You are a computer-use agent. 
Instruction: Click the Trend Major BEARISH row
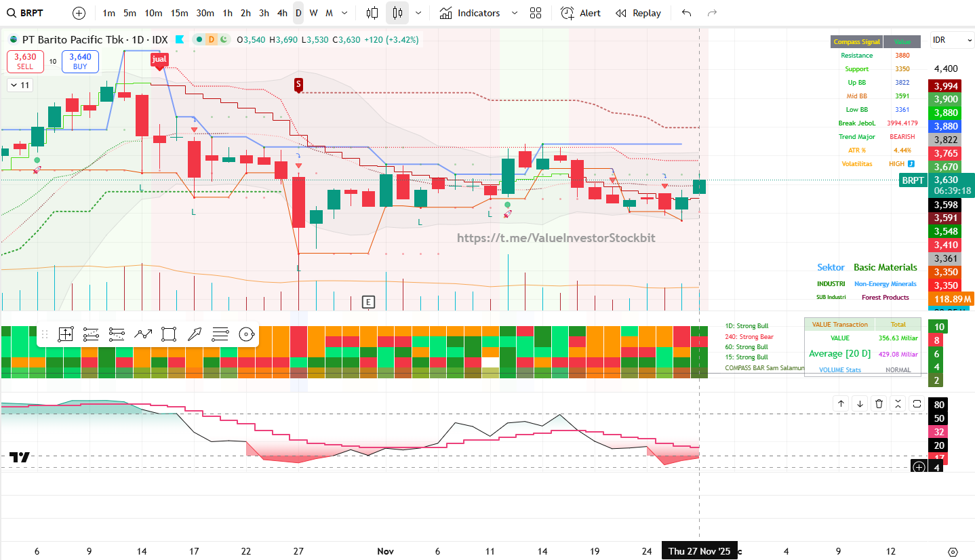pos(875,137)
